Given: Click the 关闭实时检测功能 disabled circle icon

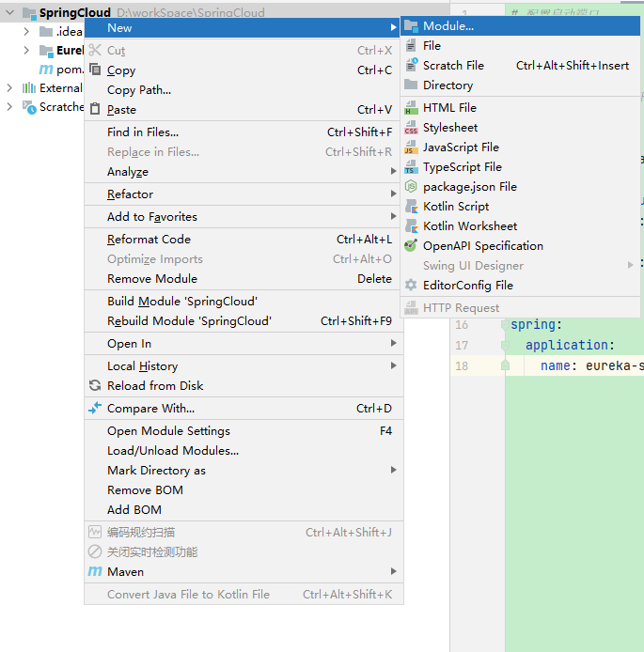Looking at the screenshot, I should pyautogui.click(x=95, y=551).
